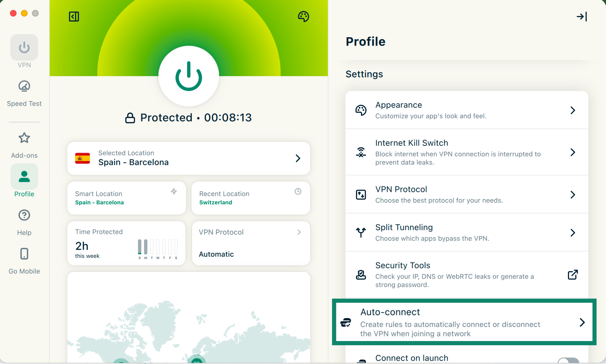Expand the VPN Protocol Automatic card chevron
Screen dimensions: 606x364
point(299,232)
